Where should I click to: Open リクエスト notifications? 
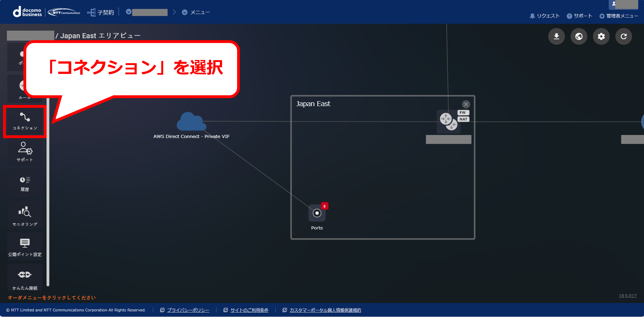(545, 16)
